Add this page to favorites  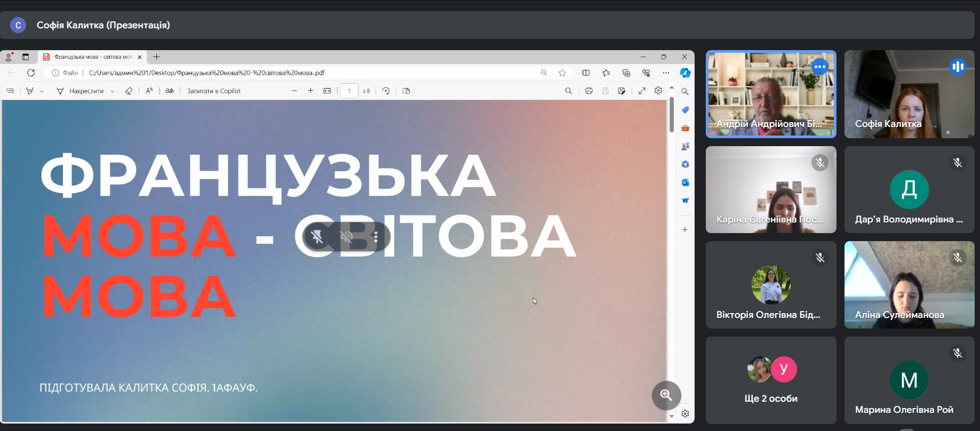[562, 73]
